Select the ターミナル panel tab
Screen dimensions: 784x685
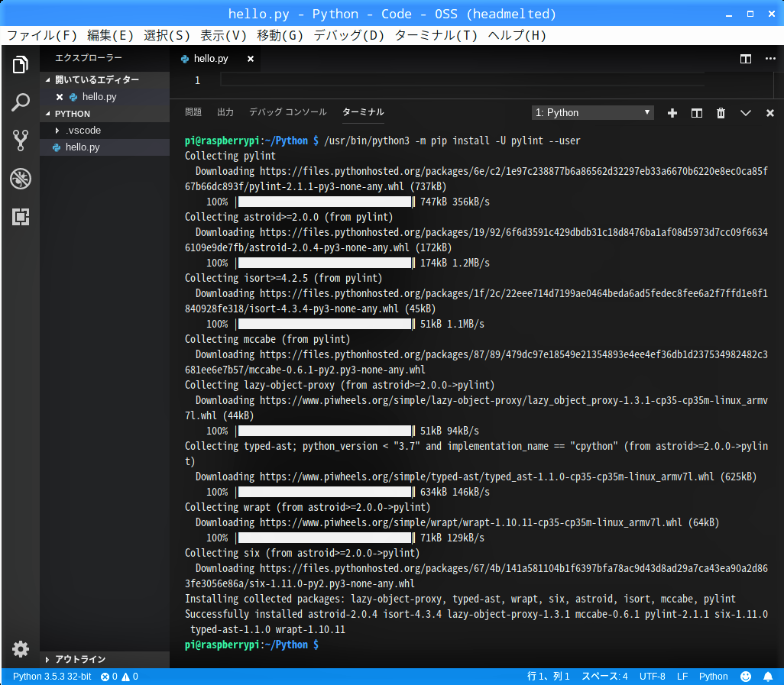coord(363,112)
